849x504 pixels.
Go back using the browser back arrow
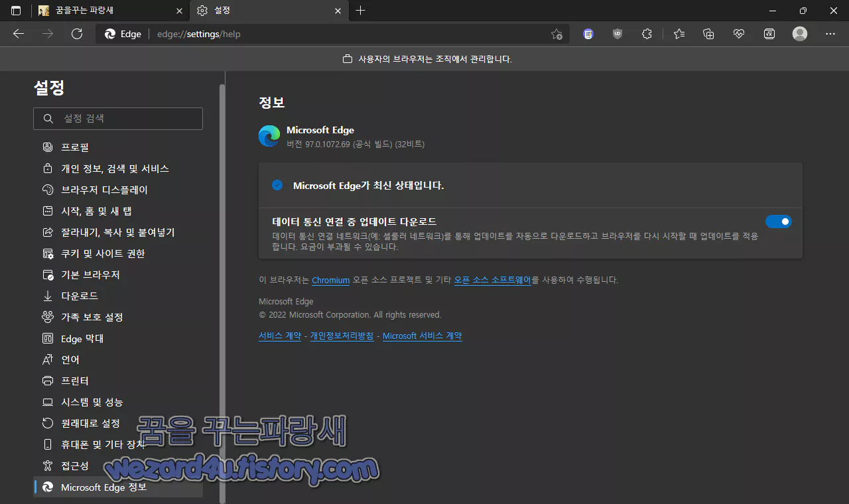pyautogui.click(x=19, y=34)
